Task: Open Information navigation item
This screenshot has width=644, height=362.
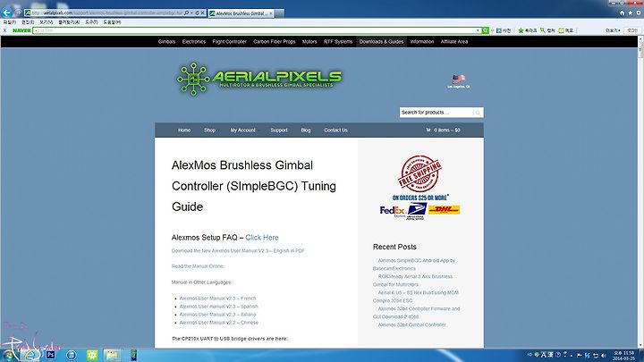Action: [422, 41]
